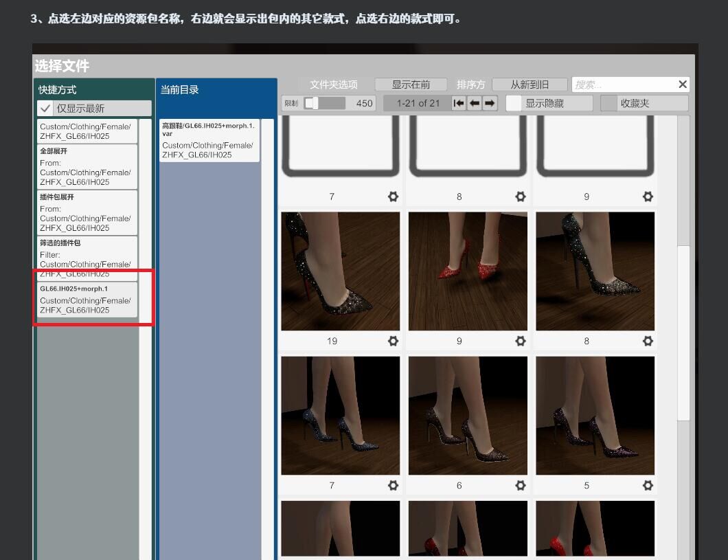Open the 从新到旧 sort order selector
Image resolution: width=728 pixels, height=560 pixels.
click(x=529, y=85)
